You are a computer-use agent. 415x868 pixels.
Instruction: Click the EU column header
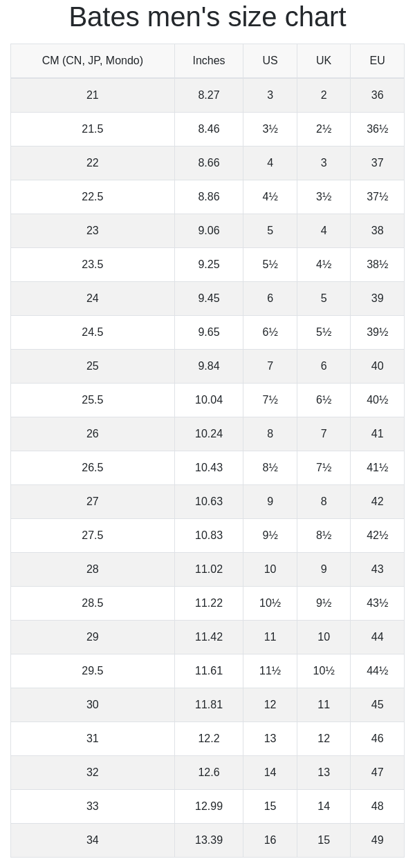(x=377, y=61)
